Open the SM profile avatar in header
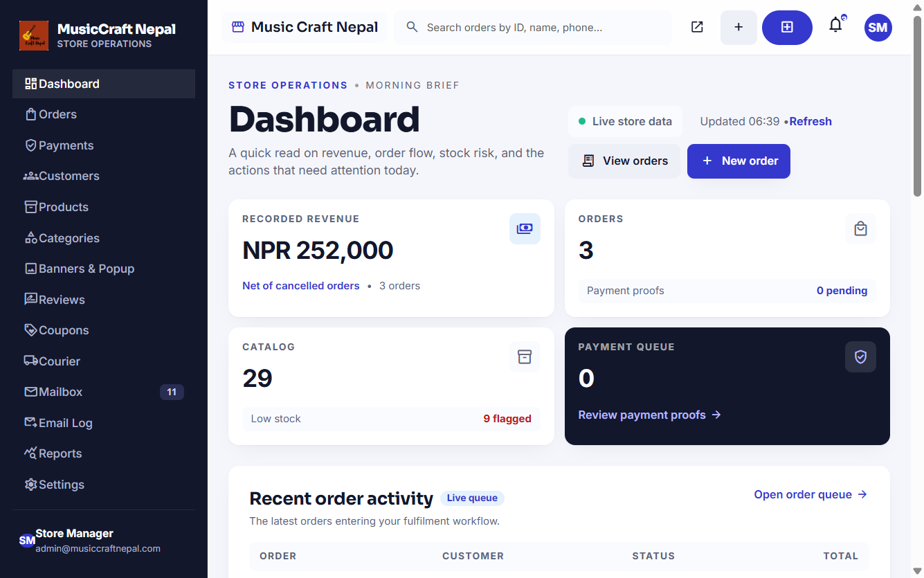This screenshot has width=924, height=578. [878, 28]
